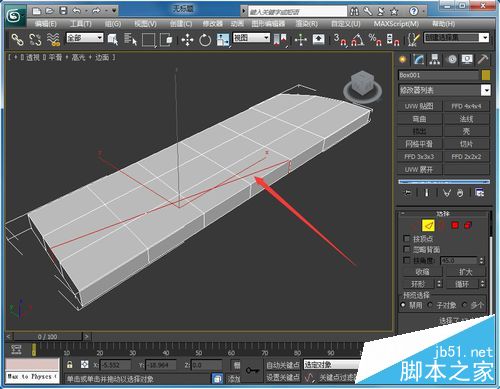The height and width of the screenshot is (389, 500).
Task: Click the Save File floppy icon
Action: (x=63, y=11)
